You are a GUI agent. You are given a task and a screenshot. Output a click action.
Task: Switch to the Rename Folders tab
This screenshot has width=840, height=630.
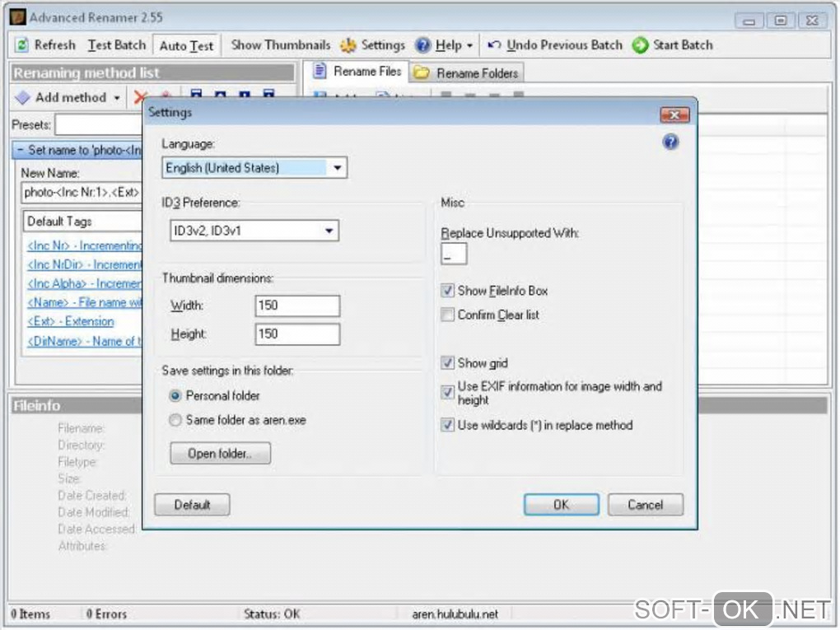pyautogui.click(x=467, y=72)
